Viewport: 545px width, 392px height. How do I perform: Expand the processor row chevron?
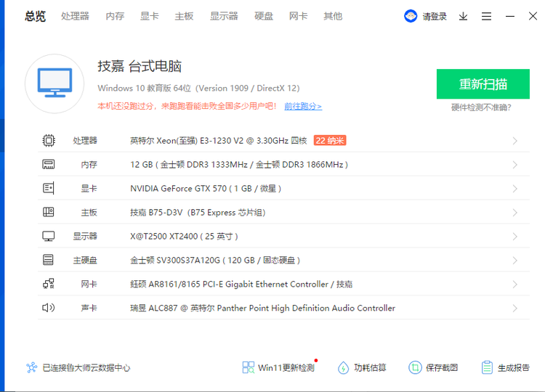[x=514, y=141]
